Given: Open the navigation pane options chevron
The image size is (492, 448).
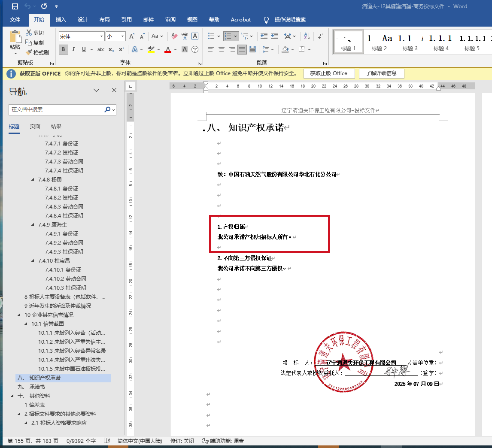Looking at the screenshot, I should pyautogui.click(x=96, y=91).
